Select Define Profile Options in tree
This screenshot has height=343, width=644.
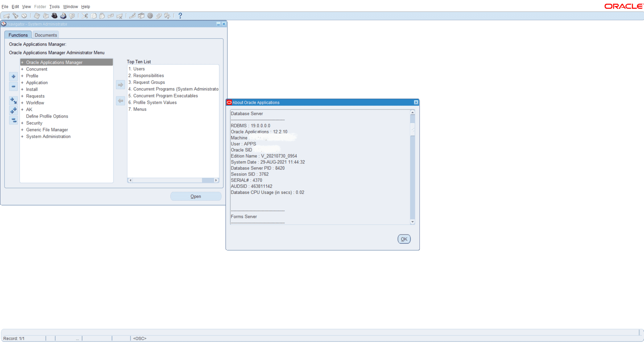[x=47, y=116]
